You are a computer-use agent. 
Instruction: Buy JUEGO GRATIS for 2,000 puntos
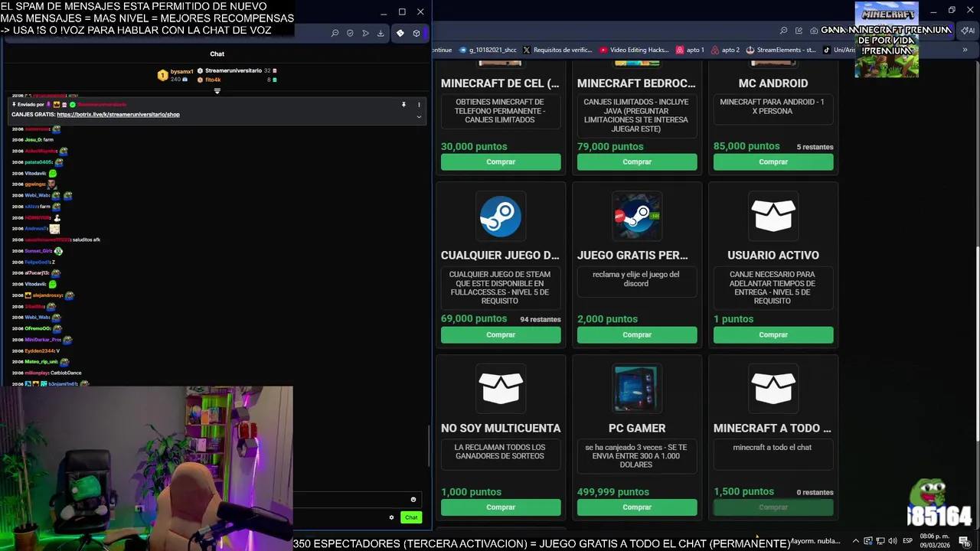coord(637,334)
